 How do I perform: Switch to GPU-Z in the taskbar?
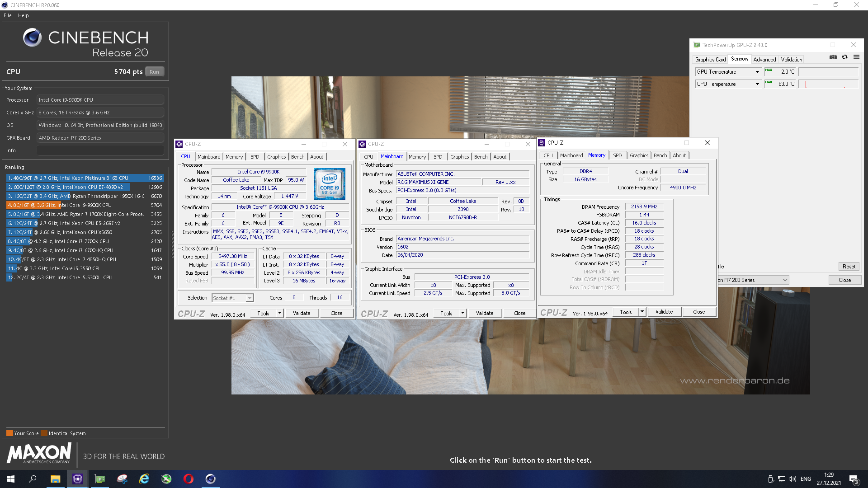coord(99,479)
